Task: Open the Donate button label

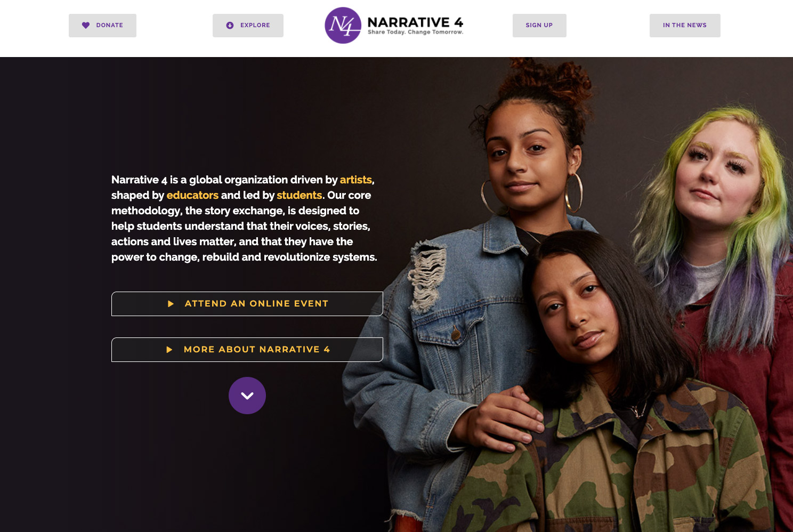Action: [110, 25]
